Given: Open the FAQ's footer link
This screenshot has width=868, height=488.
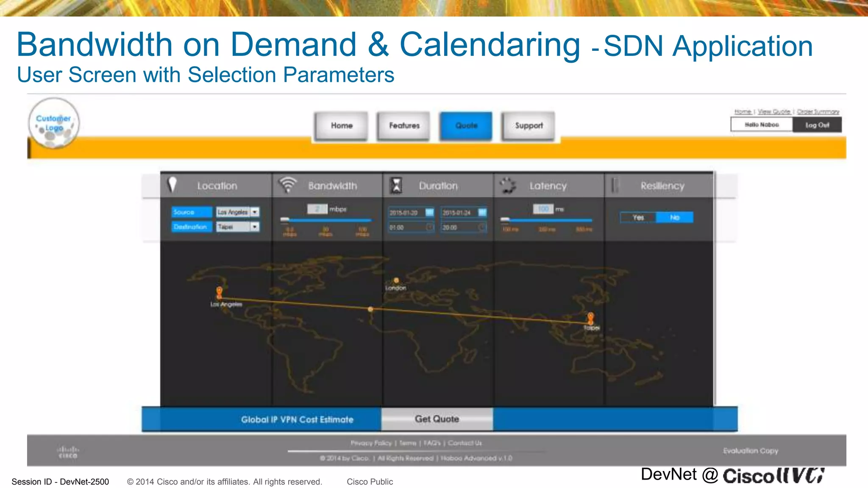Looking at the screenshot, I should pos(432,443).
